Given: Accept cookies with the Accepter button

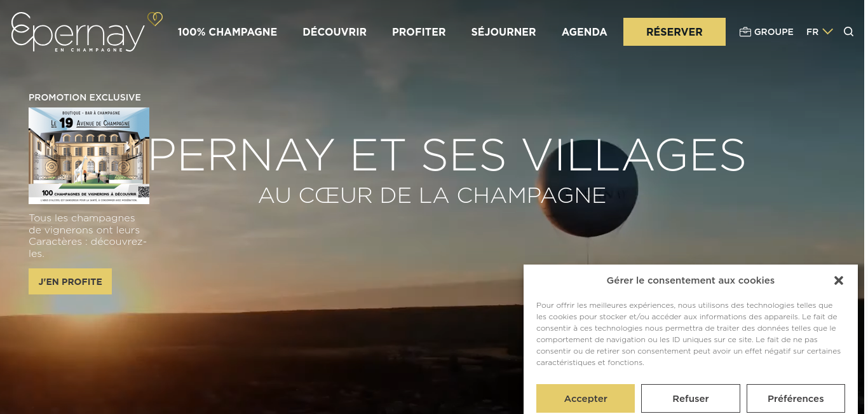Looking at the screenshot, I should [585, 398].
